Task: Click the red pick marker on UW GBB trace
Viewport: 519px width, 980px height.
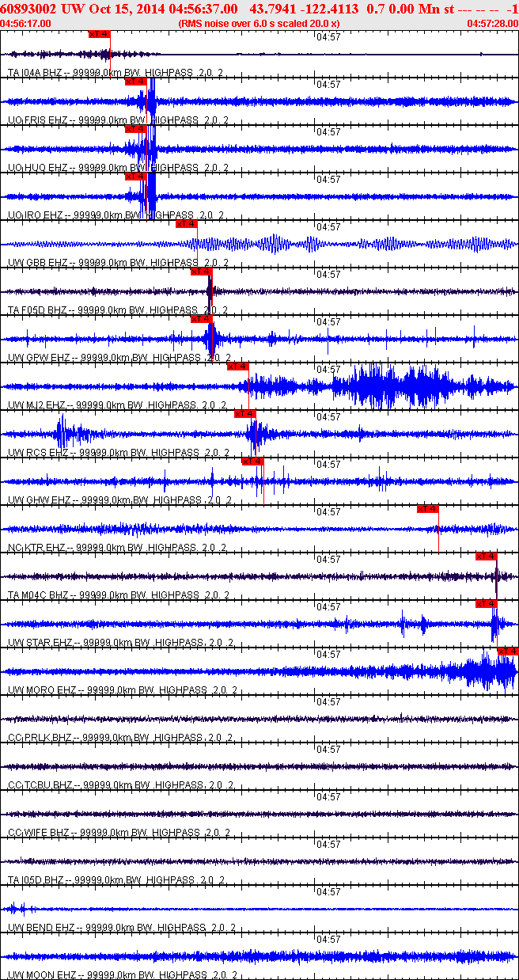Action: [x=187, y=224]
